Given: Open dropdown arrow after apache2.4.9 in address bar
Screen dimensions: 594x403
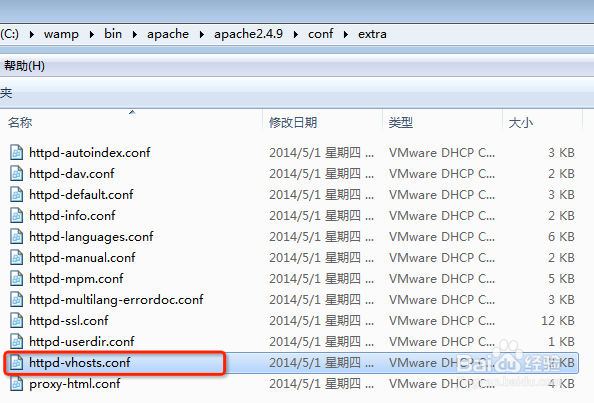Looking at the screenshot, I should [295, 34].
